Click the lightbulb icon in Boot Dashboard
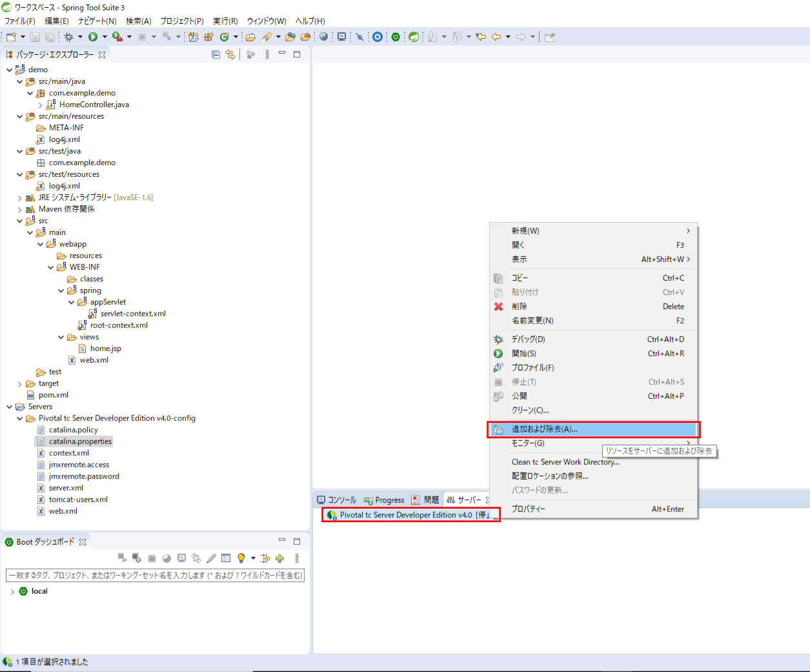 pos(241,558)
